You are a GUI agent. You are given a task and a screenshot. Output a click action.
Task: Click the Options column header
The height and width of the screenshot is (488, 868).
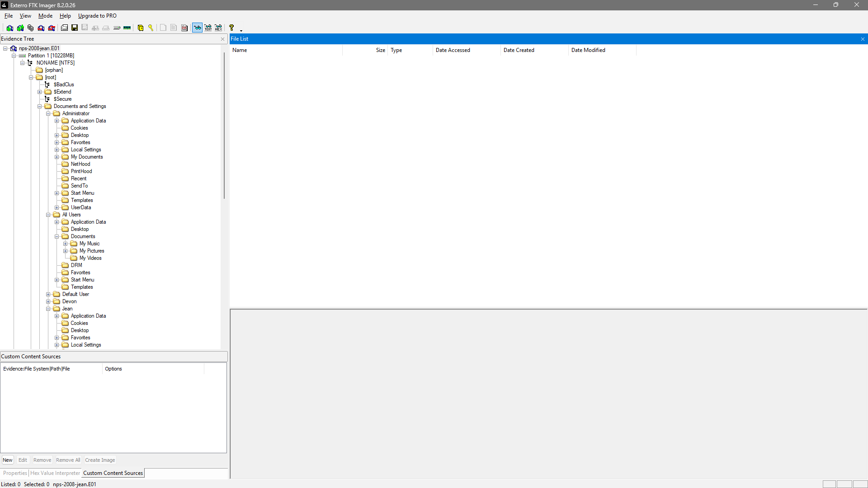[x=153, y=369]
